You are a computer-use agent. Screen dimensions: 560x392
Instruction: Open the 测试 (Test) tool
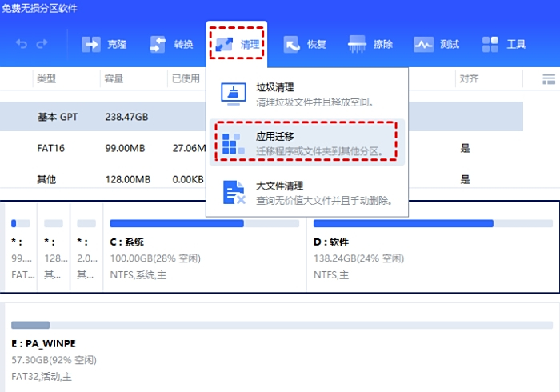[436, 44]
